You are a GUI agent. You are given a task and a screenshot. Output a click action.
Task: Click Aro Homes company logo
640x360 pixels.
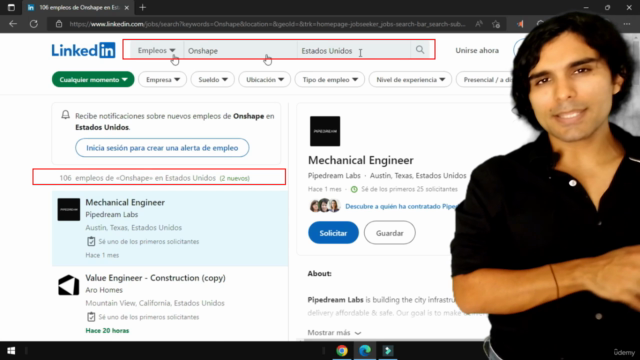coord(69,285)
